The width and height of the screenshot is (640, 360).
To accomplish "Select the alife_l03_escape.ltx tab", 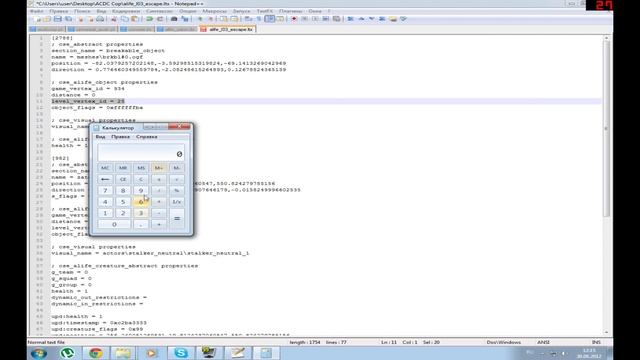I will 228,29.
